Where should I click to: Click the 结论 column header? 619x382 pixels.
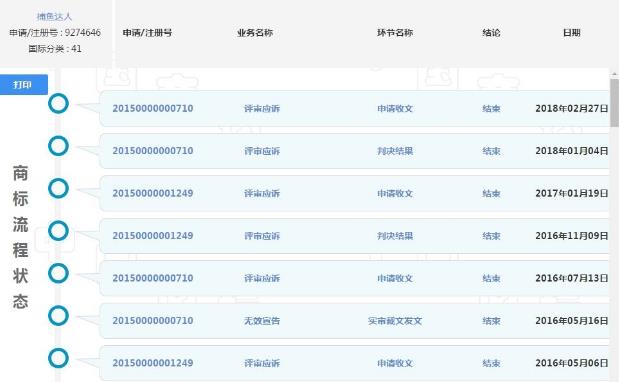point(491,33)
